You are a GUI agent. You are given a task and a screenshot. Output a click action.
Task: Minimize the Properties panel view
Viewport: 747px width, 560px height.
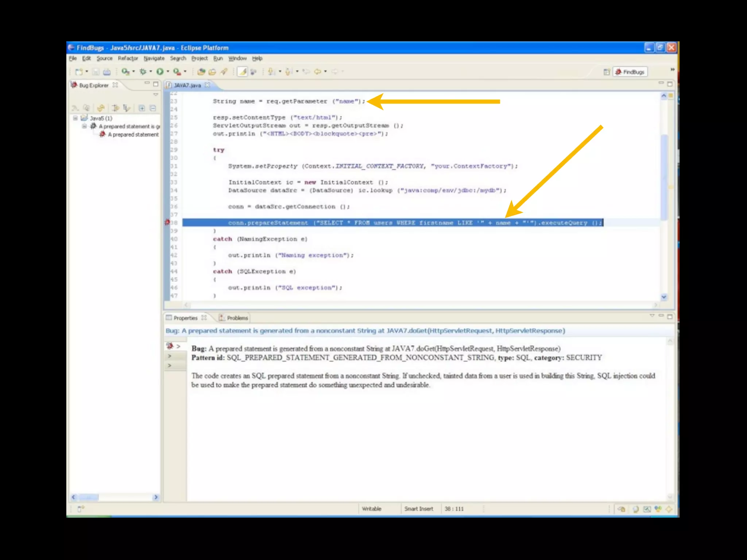[x=661, y=316]
